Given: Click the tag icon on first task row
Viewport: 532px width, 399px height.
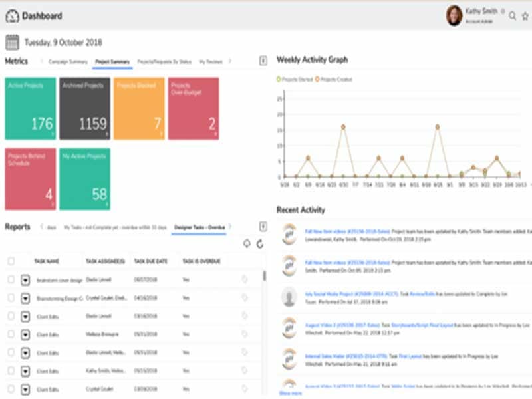Looking at the screenshot, I should pos(244,280).
